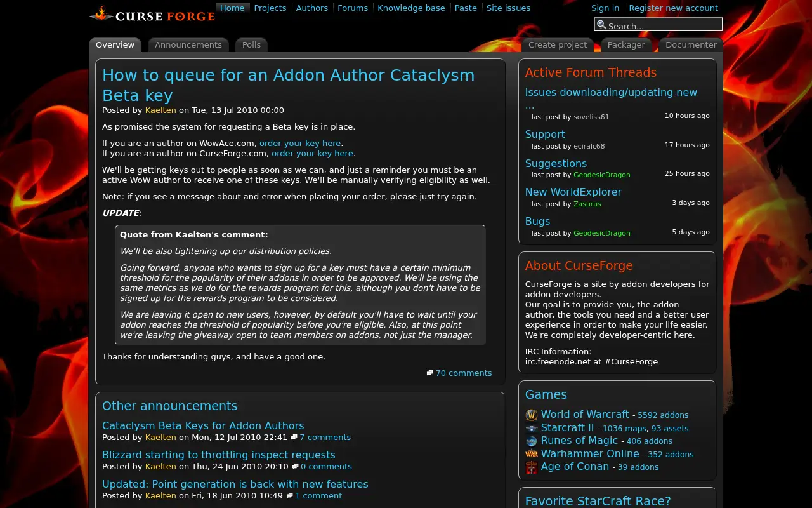Open the Suggestions forum thread
The height and width of the screenshot is (508, 812).
[556, 164]
